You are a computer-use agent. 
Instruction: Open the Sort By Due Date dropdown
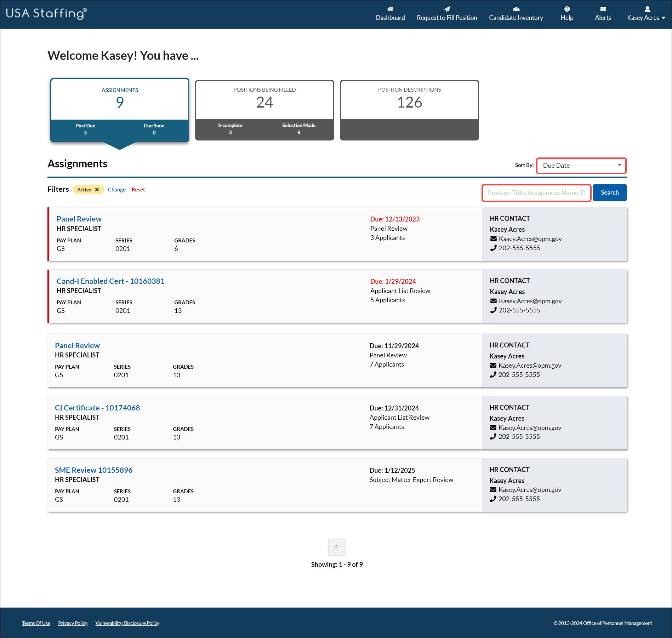pyautogui.click(x=581, y=165)
